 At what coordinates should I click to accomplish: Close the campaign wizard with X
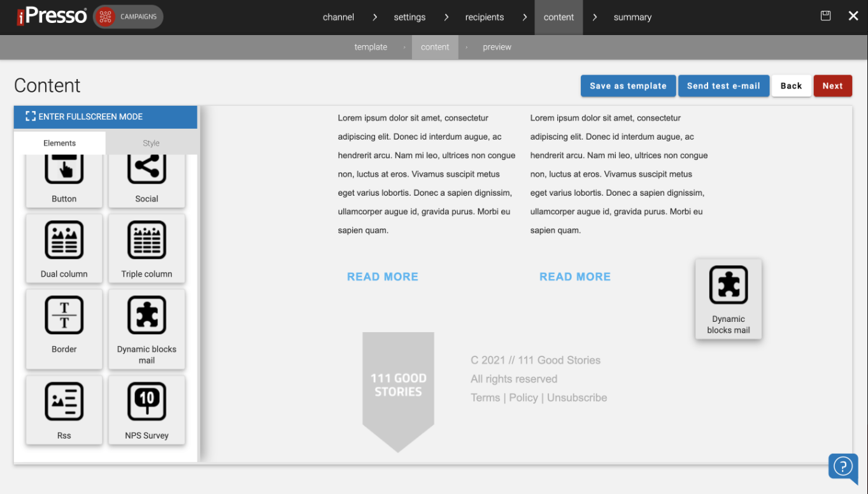coord(853,16)
